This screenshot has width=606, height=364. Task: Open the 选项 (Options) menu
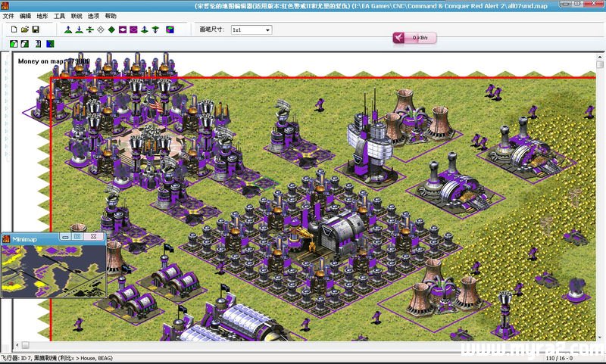click(x=93, y=16)
